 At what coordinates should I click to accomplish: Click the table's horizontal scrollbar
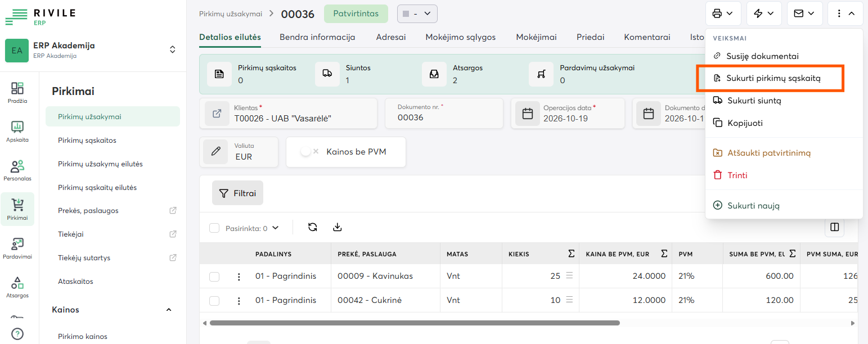[415, 323]
